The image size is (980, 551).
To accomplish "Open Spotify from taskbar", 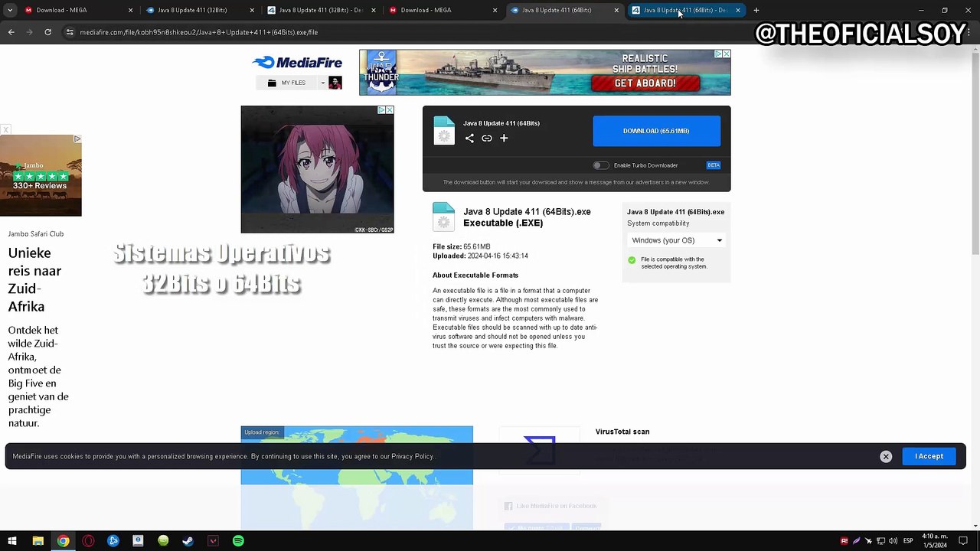I will point(238,541).
